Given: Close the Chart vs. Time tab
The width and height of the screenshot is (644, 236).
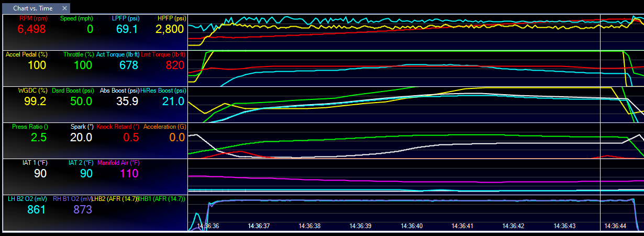Looking at the screenshot, I should point(64,8).
